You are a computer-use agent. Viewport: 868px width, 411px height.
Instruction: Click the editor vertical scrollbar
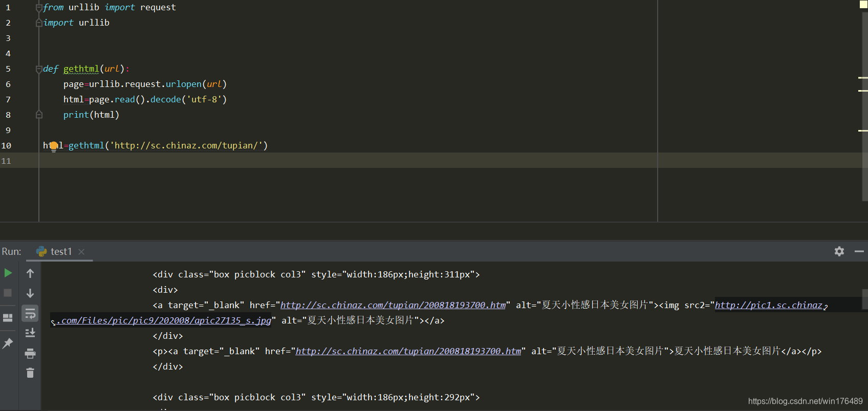pos(865,106)
